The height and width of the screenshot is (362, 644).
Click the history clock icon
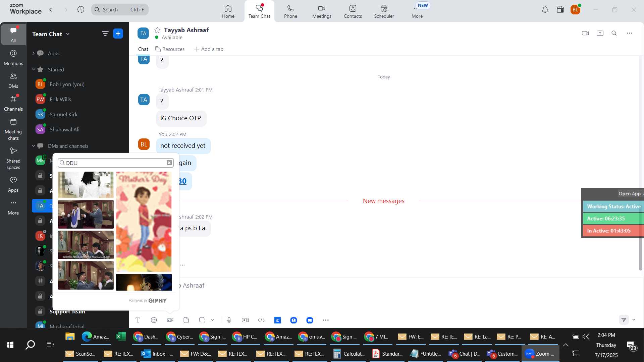click(x=80, y=9)
